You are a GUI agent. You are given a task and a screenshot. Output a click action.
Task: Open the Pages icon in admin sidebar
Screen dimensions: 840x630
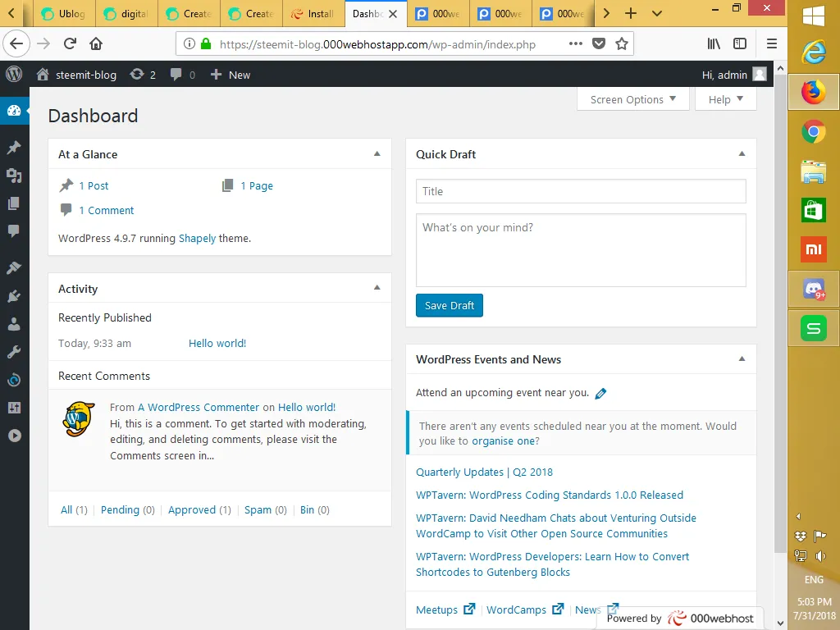pyautogui.click(x=14, y=203)
